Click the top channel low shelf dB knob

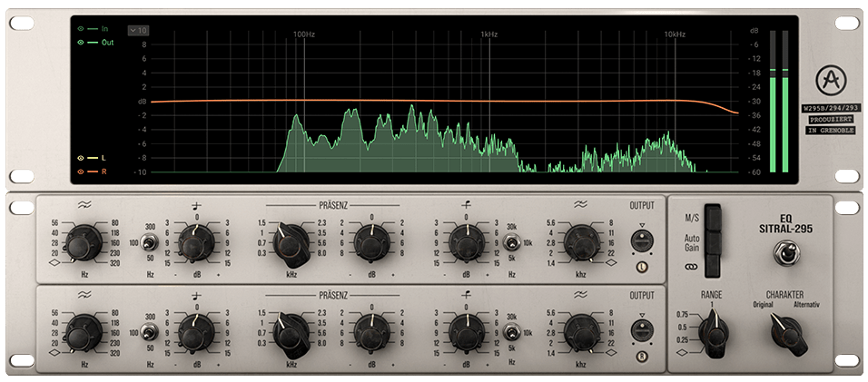click(x=195, y=243)
